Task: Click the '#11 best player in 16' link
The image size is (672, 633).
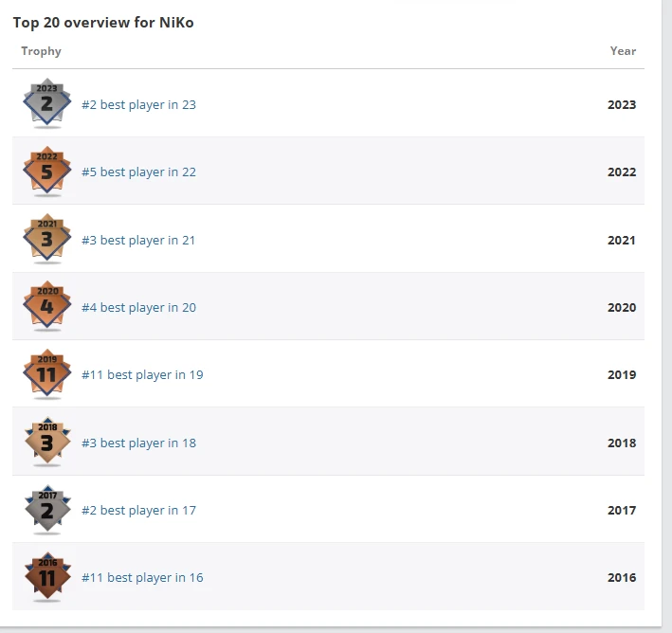Action: (142, 578)
